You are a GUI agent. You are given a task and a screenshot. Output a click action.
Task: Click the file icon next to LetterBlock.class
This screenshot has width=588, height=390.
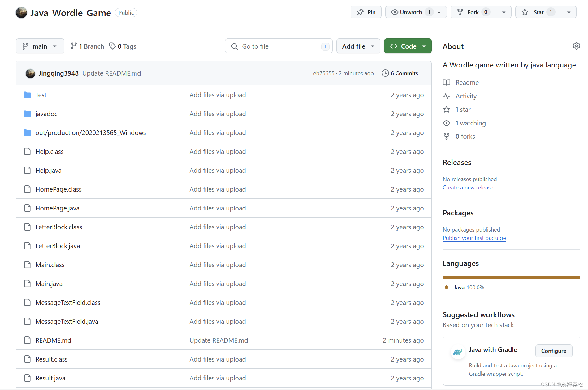point(27,227)
